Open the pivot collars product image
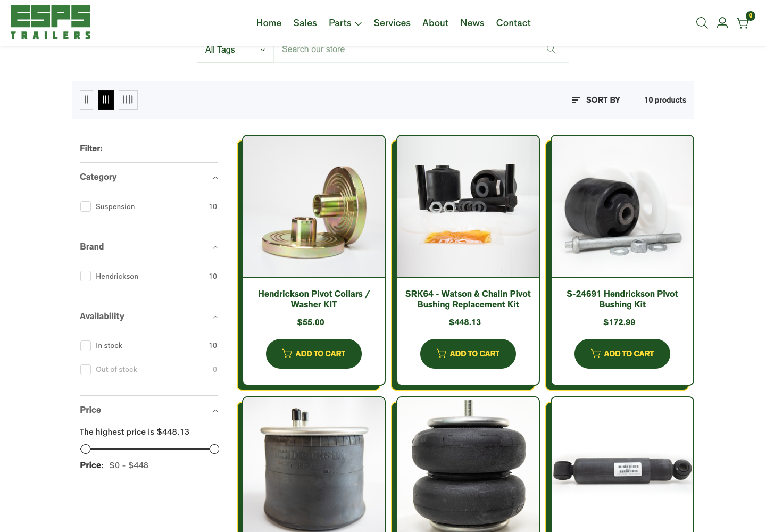This screenshot has width=766, height=532. 314,206
